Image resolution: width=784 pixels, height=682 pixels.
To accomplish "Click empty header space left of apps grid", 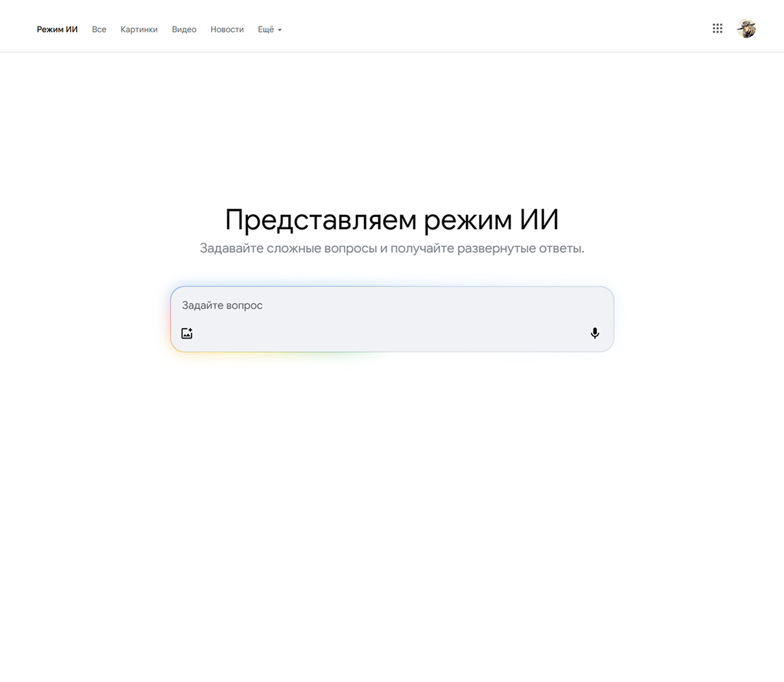I will pos(498,29).
